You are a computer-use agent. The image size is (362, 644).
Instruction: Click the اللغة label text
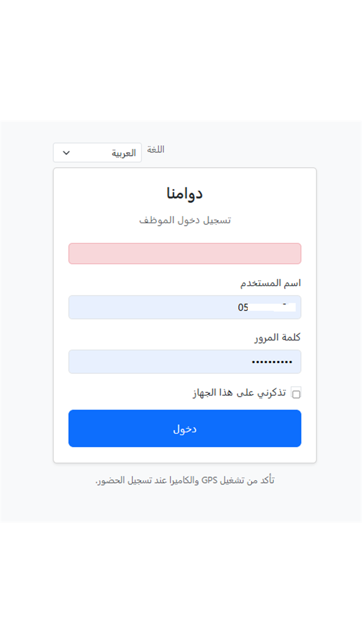coord(156,149)
